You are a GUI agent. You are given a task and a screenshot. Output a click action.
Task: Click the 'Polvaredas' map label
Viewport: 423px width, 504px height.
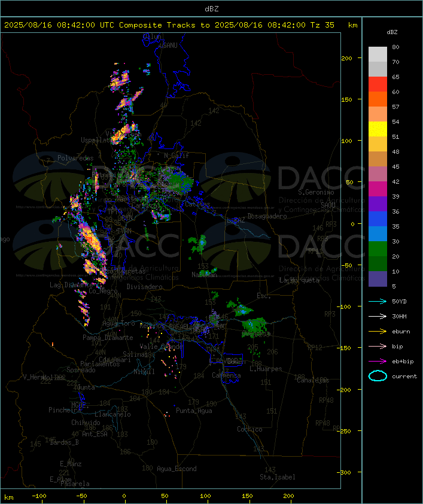point(75,158)
